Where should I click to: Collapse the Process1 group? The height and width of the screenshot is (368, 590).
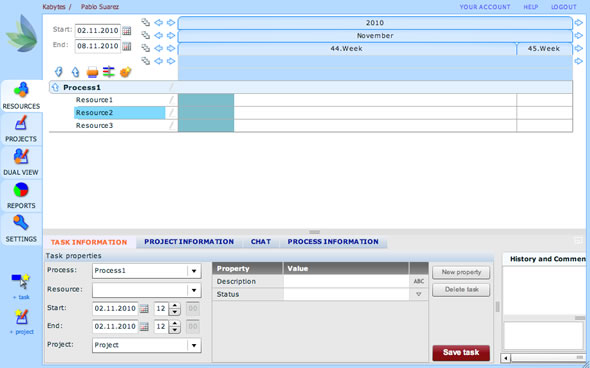[x=55, y=87]
